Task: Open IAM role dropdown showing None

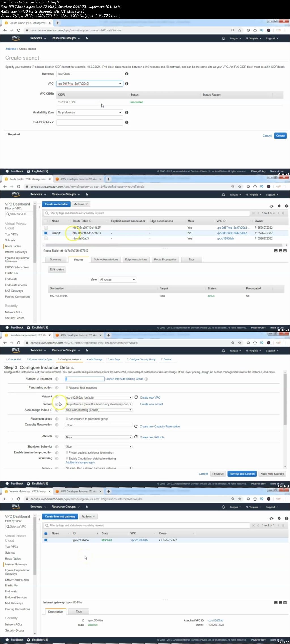Action: 99,437
